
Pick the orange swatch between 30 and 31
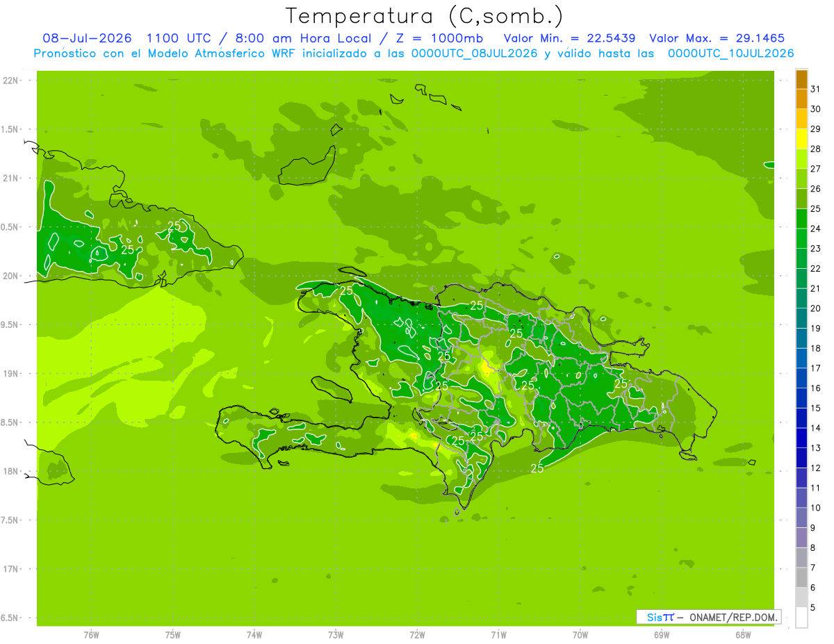coord(802,99)
